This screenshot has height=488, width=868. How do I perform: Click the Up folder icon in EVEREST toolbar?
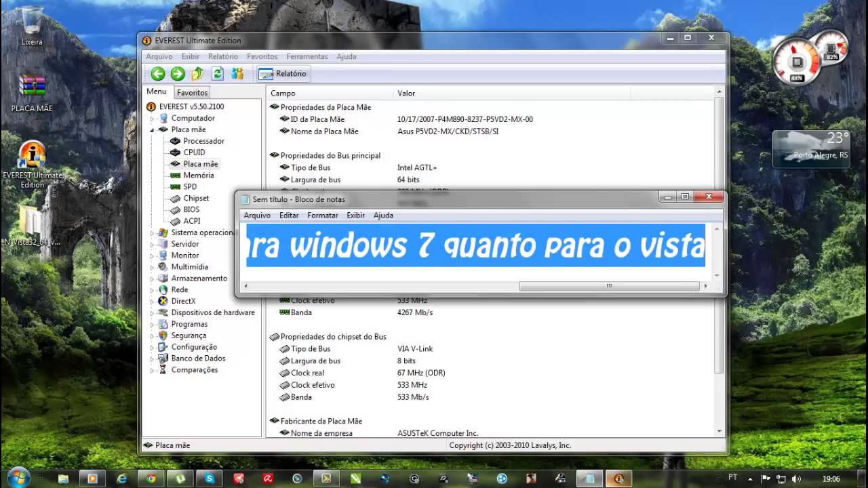pos(197,74)
